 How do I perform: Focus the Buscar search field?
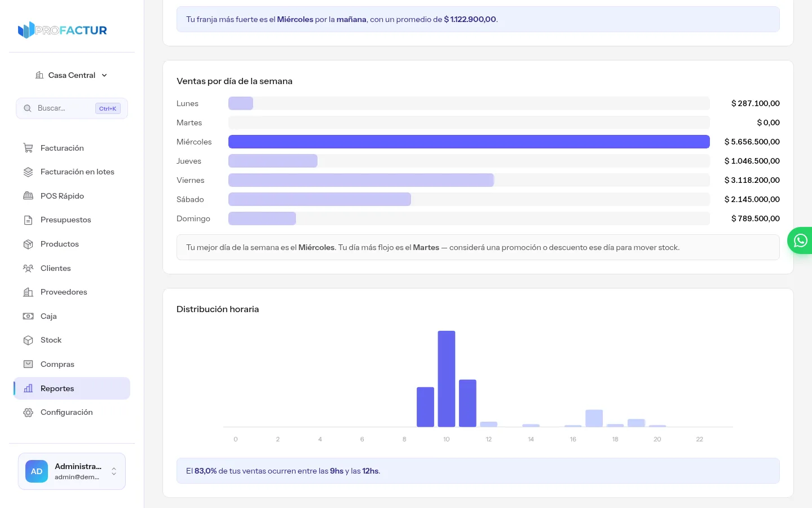(x=72, y=108)
